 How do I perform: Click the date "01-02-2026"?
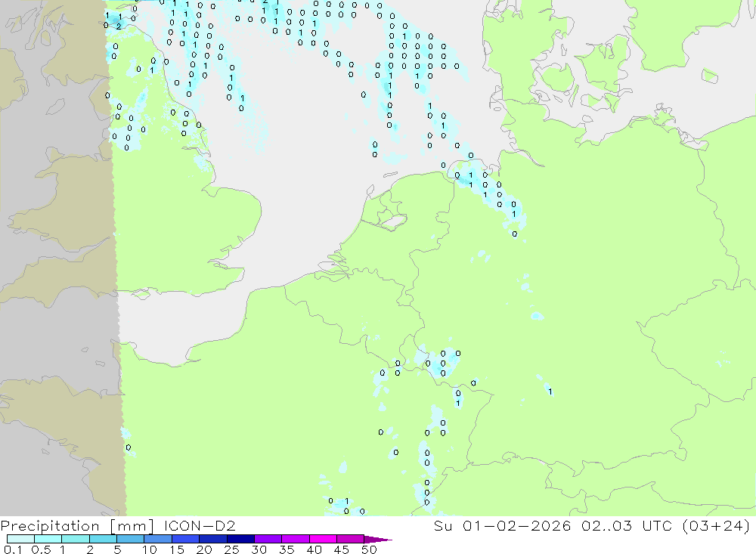click(517, 526)
